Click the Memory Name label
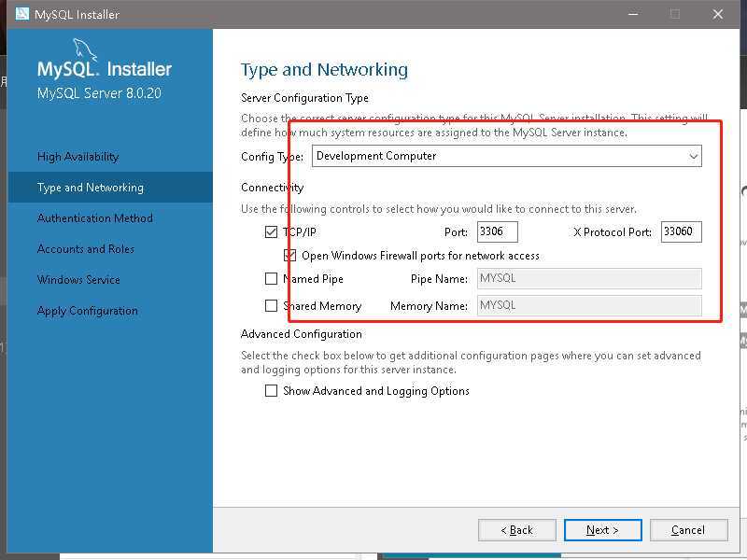The height and width of the screenshot is (560, 747). click(429, 306)
